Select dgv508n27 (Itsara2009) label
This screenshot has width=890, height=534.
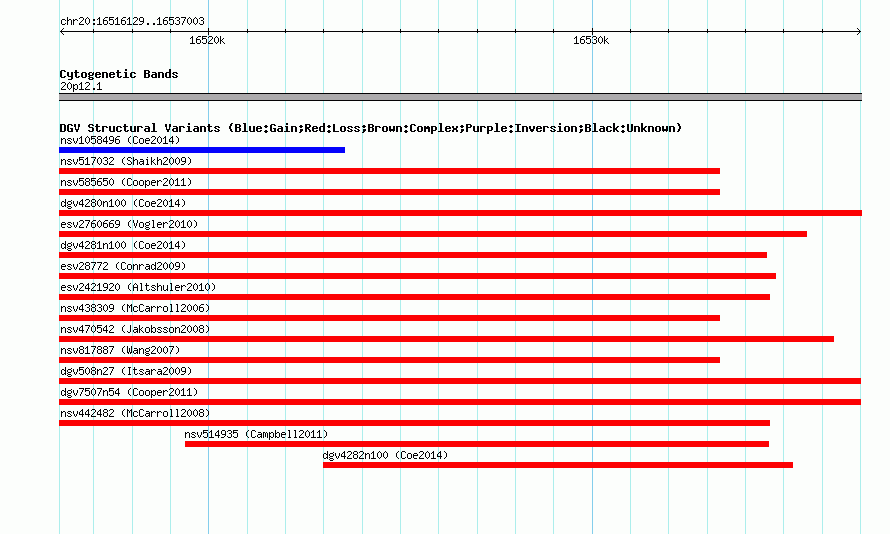(126, 371)
